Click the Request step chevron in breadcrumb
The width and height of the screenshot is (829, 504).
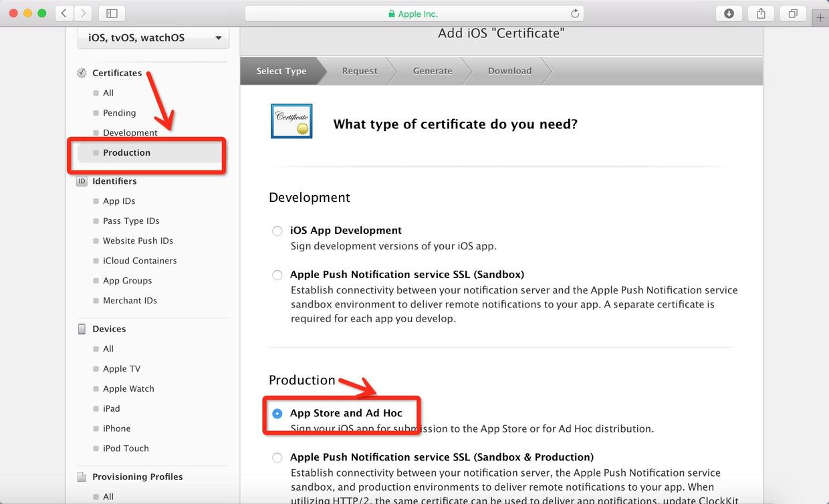tap(359, 70)
